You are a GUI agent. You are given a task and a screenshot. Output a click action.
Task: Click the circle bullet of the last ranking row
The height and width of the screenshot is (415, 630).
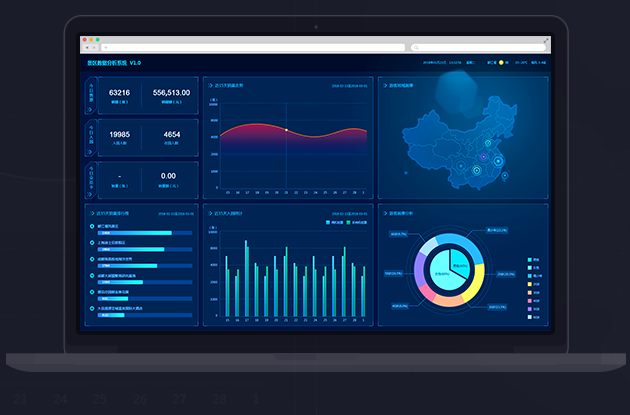pyautogui.click(x=92, y=309)
